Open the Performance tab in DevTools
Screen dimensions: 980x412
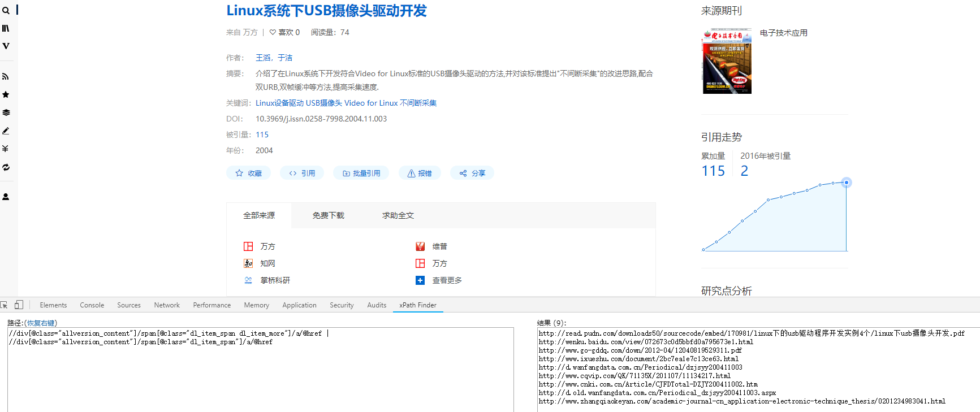(x=212, y=305)
